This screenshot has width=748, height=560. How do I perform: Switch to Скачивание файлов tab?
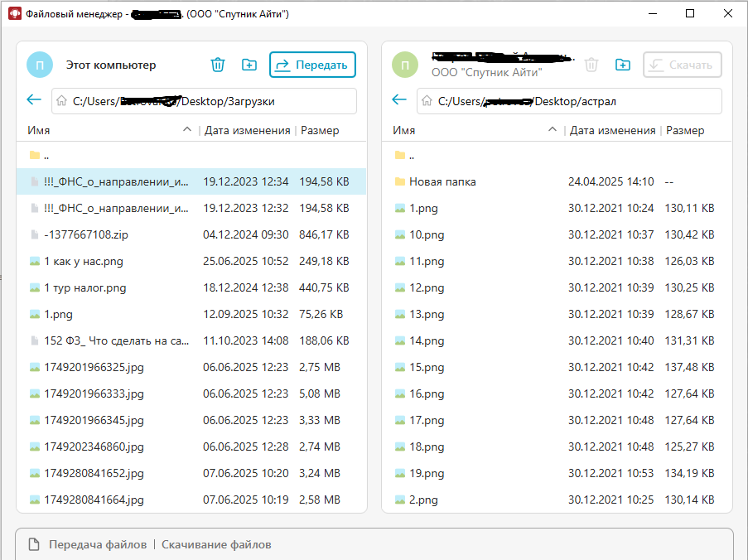pyautogui.click(x=216, y=544)
